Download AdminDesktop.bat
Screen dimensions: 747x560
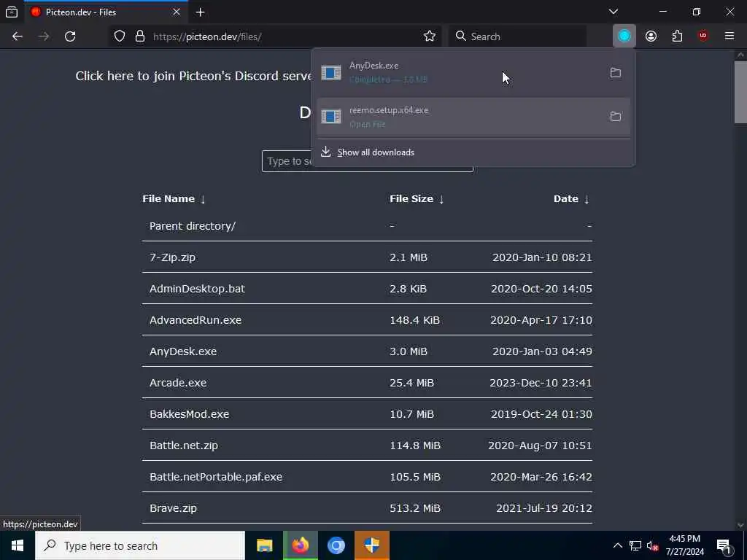coord(197,289)
